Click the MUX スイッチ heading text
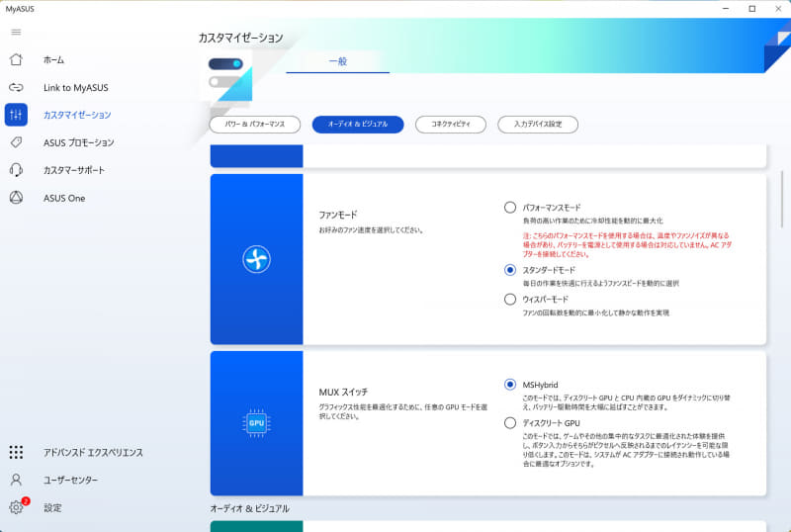This screenshot has width=791, height=532. pos(343,392)
